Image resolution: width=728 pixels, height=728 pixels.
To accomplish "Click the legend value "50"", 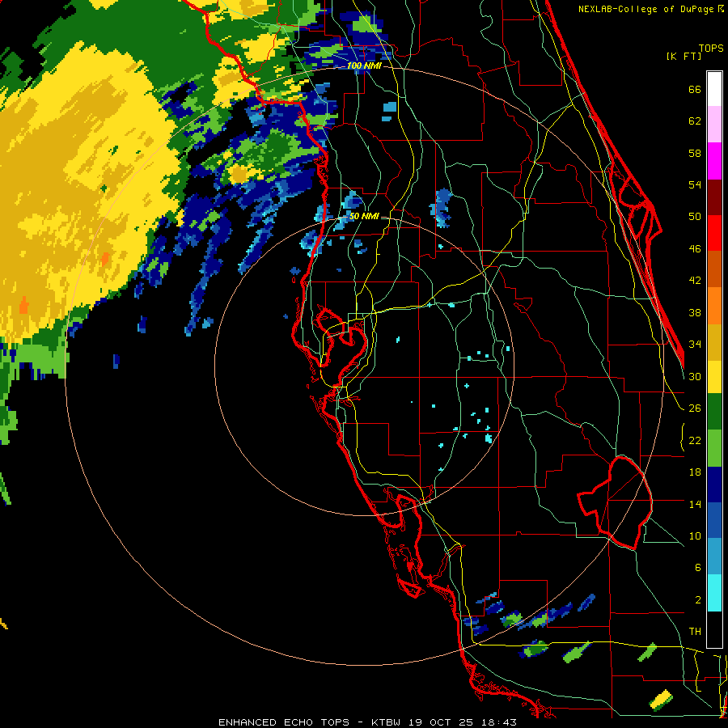I will (x=695, y=217).
